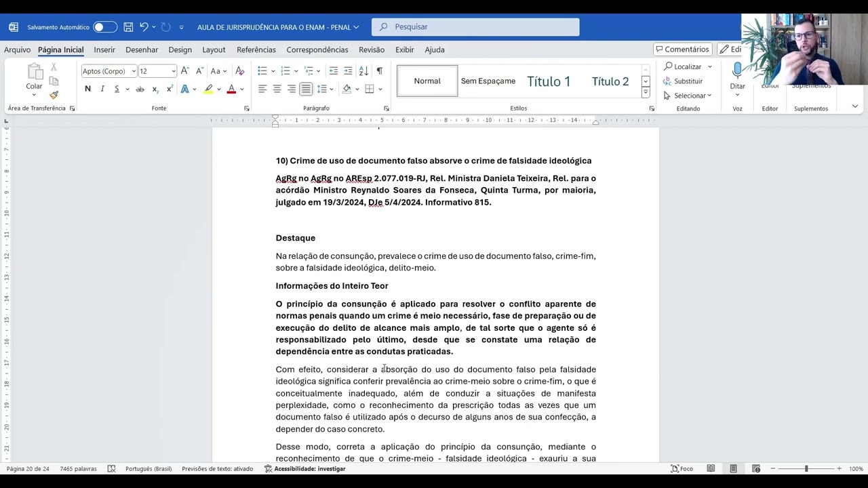868x488 pixels.
Task: Decrease font size with A-down icon
Action: [199, 71]
